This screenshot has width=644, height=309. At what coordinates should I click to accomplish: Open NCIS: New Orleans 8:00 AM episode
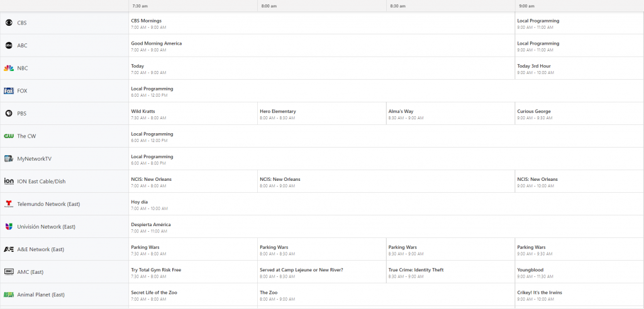pyautogui.click(x=386, y=182)
